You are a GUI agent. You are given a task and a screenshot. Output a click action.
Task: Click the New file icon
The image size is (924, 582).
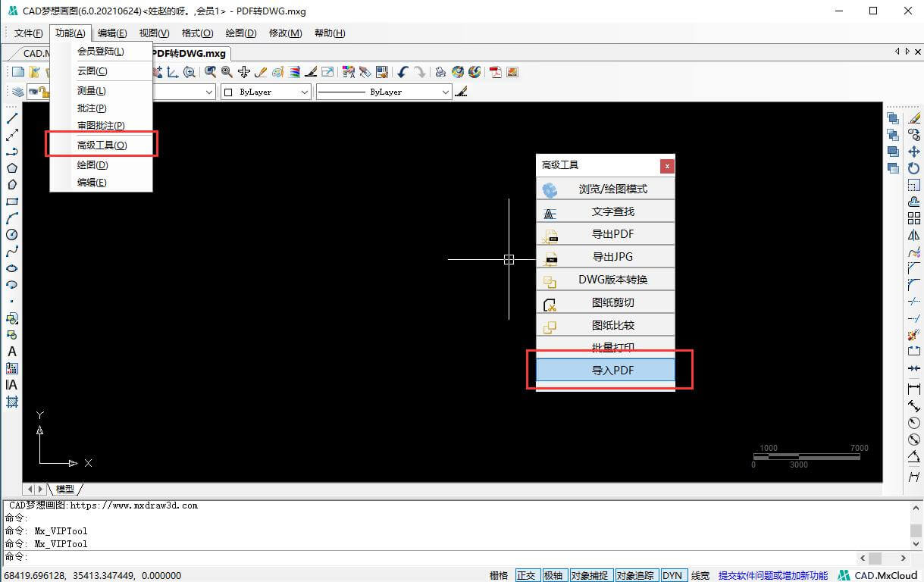coord(18,72)
